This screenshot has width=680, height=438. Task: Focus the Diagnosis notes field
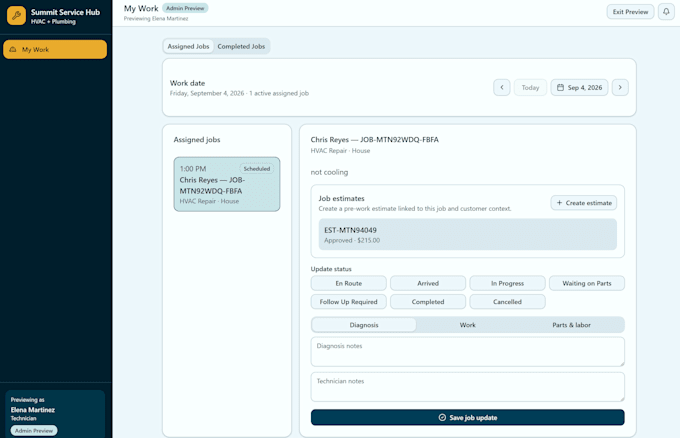468,352
